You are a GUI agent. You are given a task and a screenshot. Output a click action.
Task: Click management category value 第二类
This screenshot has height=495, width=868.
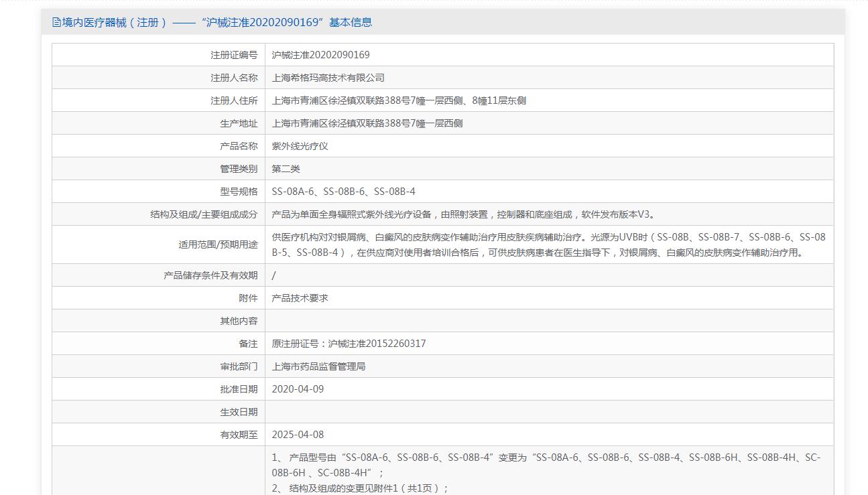286,169
